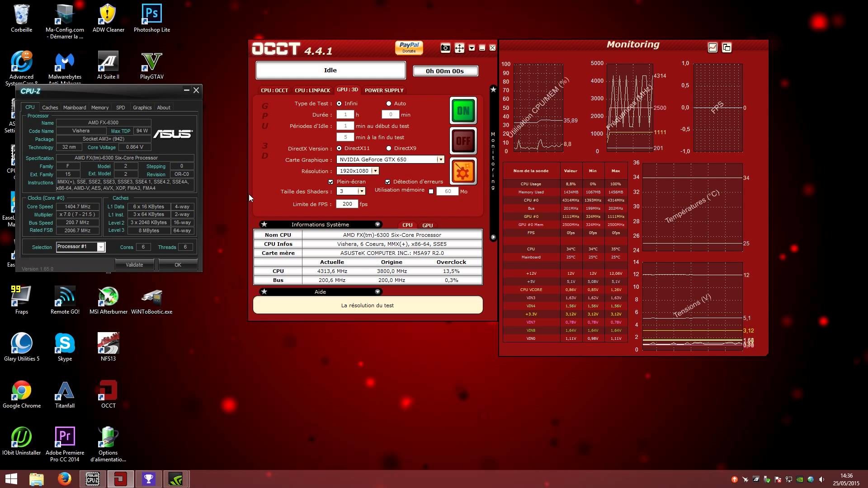
Task: Open Memory tab in CPU-Z
Action: coord(100,108)
